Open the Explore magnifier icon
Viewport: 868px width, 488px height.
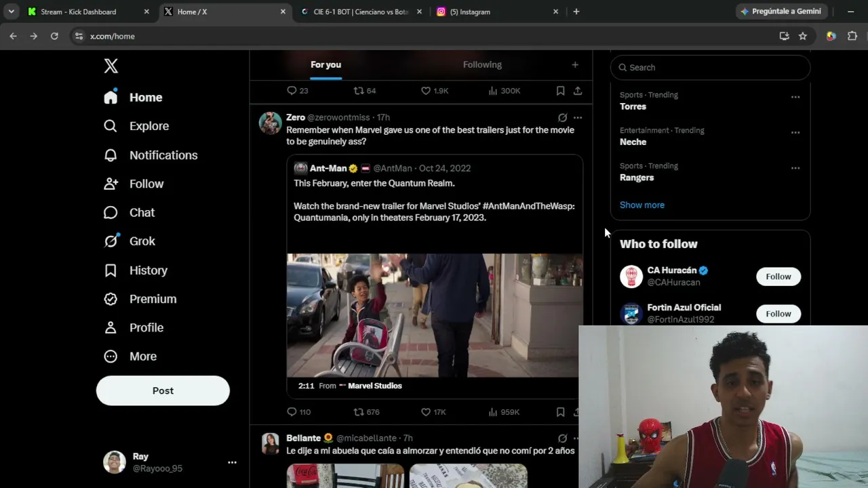click(x=111, y=126)
